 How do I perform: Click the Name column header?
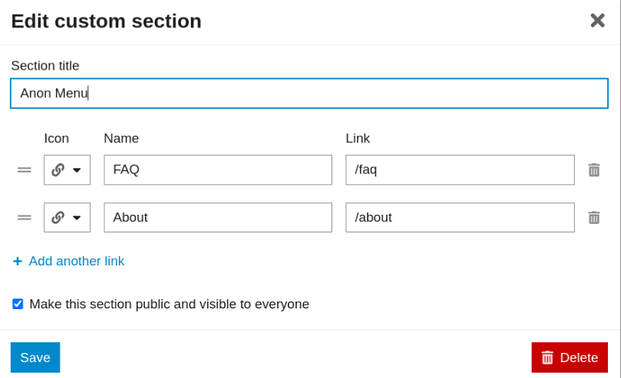coord(121,138)
